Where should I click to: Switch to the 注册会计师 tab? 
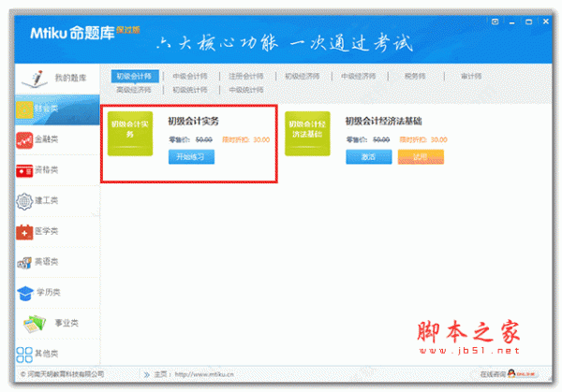(246, 77)
